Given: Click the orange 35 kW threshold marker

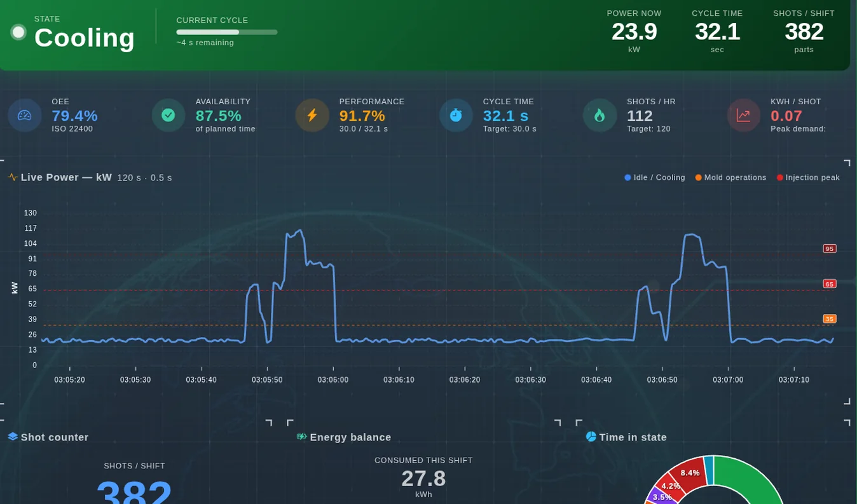Looking at the screenshot, I should pos(830,318).
